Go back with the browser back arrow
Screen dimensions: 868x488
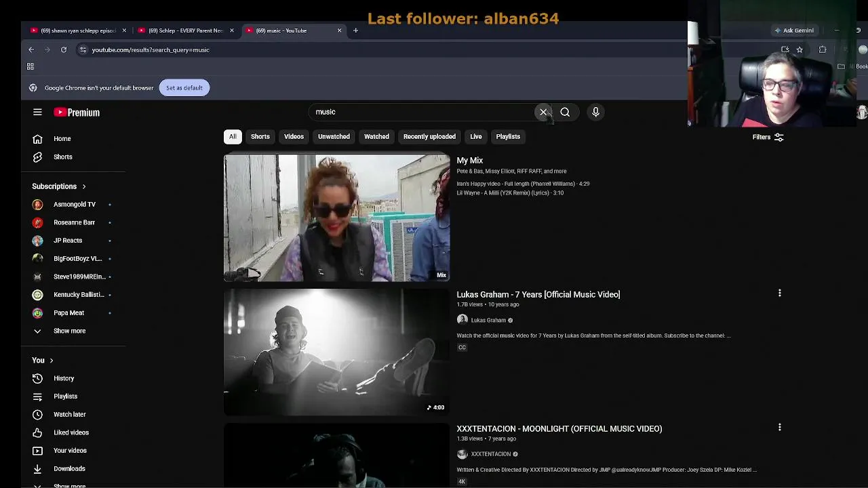click(31, 49)
